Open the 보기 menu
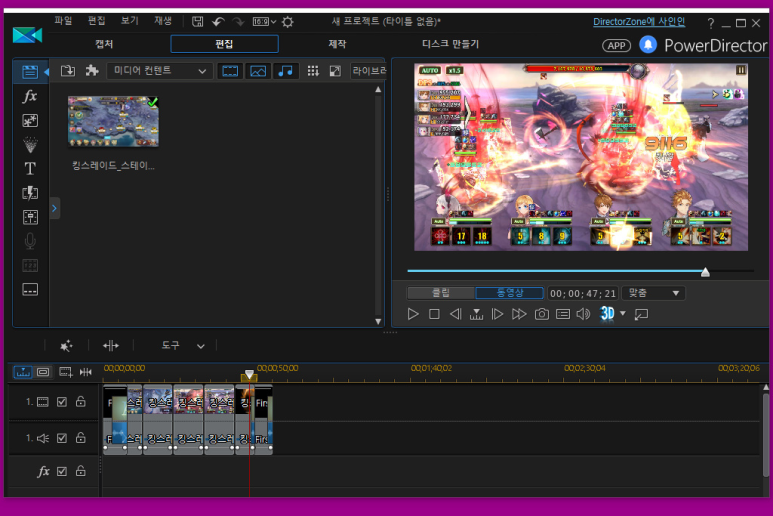 point(129,21)
